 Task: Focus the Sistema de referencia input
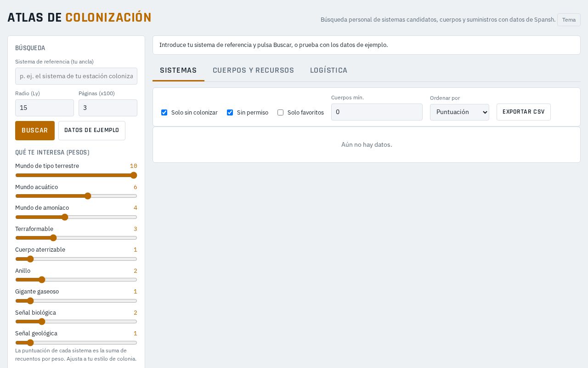pyautogui.click(x=76, y=76)
